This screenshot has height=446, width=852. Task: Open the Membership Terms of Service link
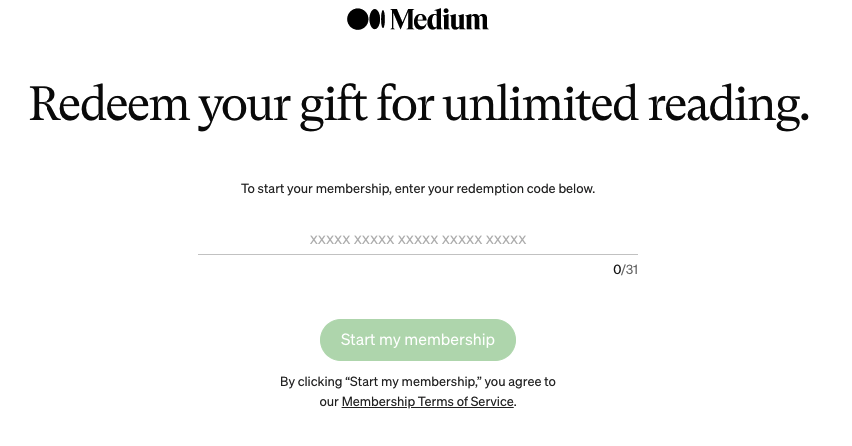[428, 401]
